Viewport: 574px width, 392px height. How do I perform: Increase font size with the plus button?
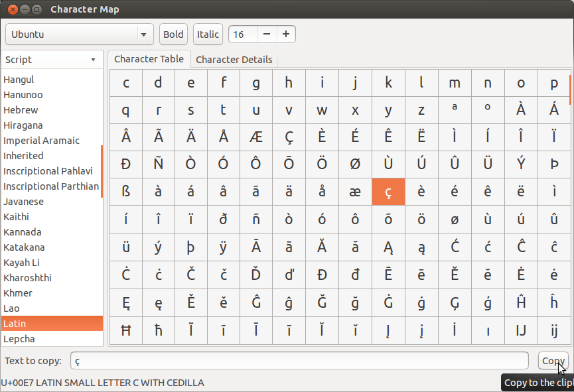(x=285, y=34)
